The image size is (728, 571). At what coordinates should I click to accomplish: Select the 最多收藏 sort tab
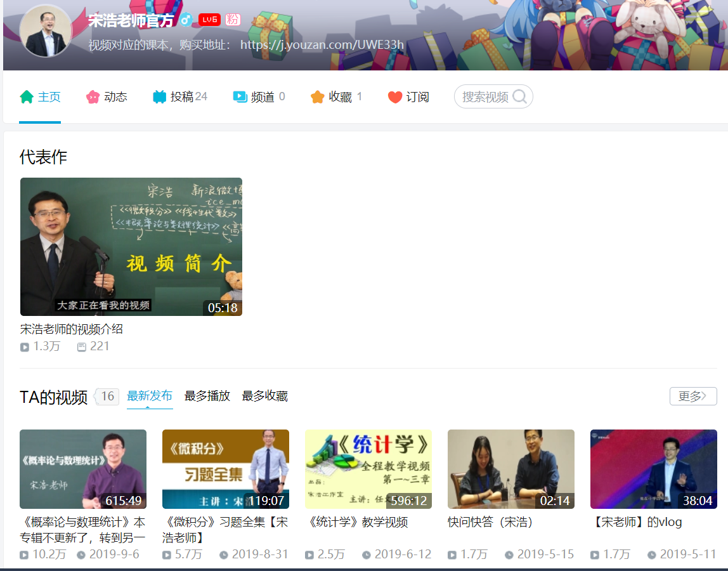pos(264,396)
